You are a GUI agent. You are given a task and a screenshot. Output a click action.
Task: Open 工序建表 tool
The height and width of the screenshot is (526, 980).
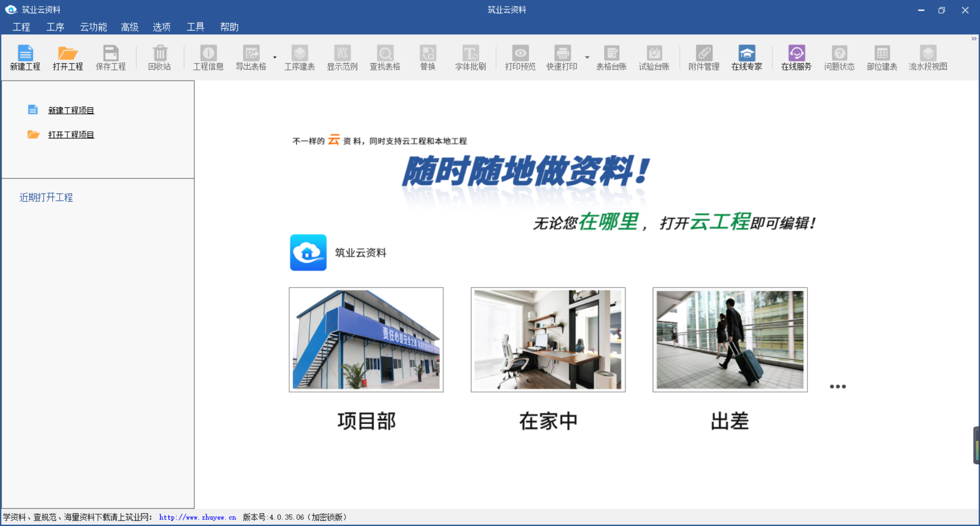(x=300, y=57)
